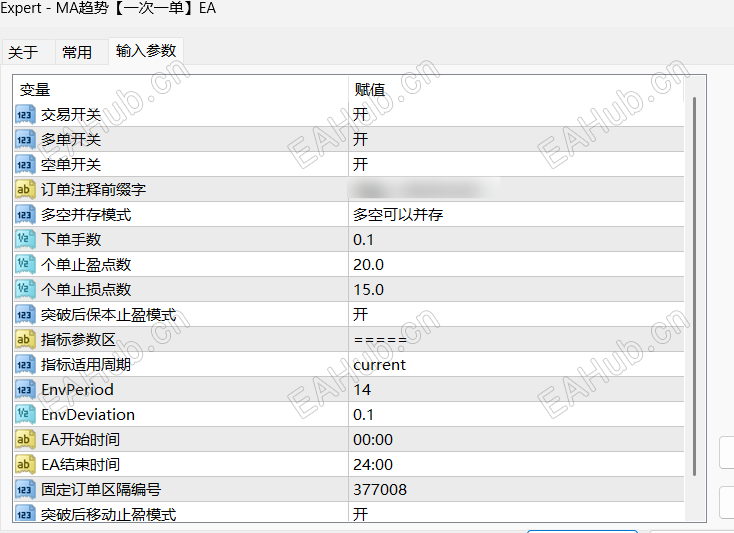
Task: Select the 指标适用周期 variable name
Action: [86, 365]
